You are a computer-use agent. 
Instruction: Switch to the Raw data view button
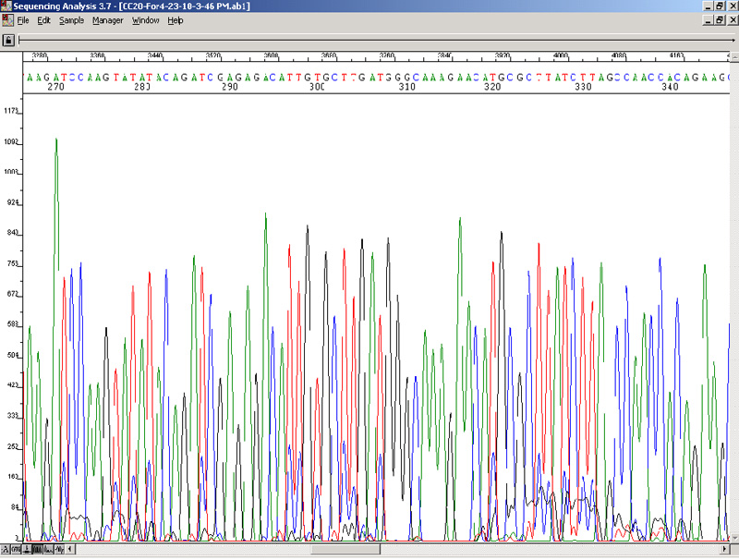(49, 549)
